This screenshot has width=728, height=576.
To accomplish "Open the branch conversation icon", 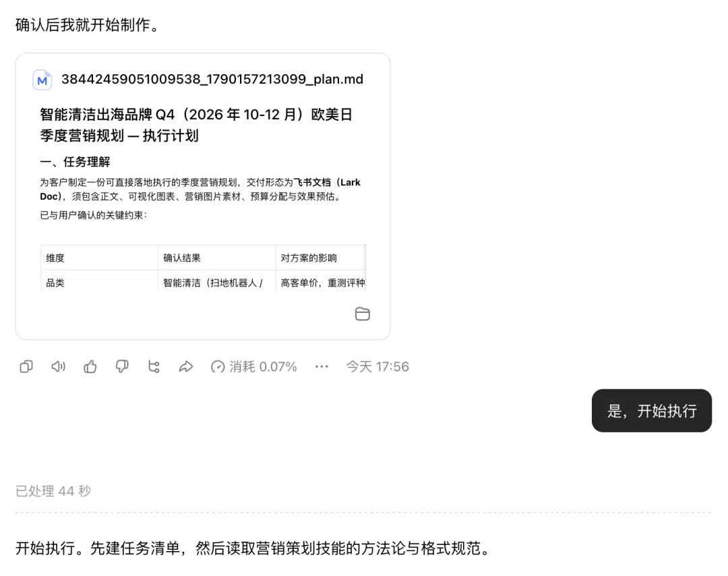I will [154, 366].
